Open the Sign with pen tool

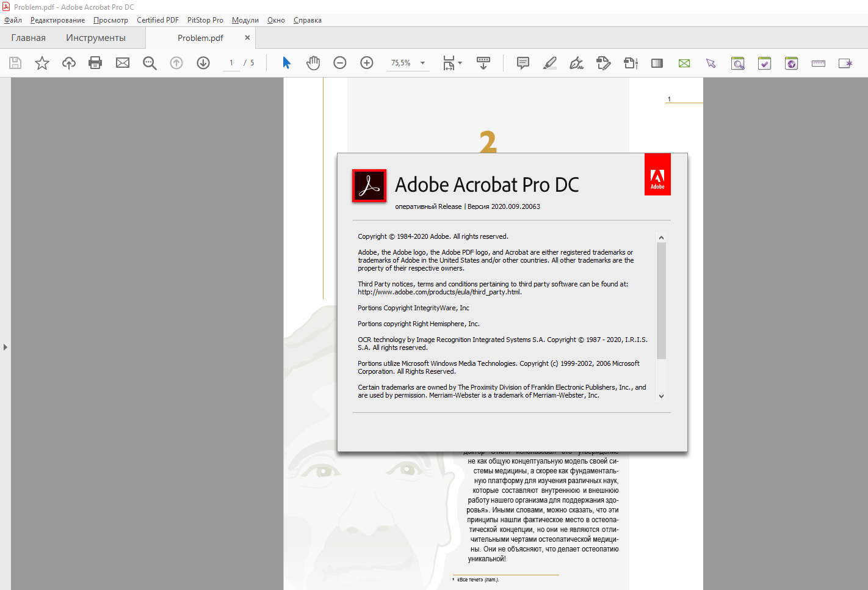click(x=576, y=63)
